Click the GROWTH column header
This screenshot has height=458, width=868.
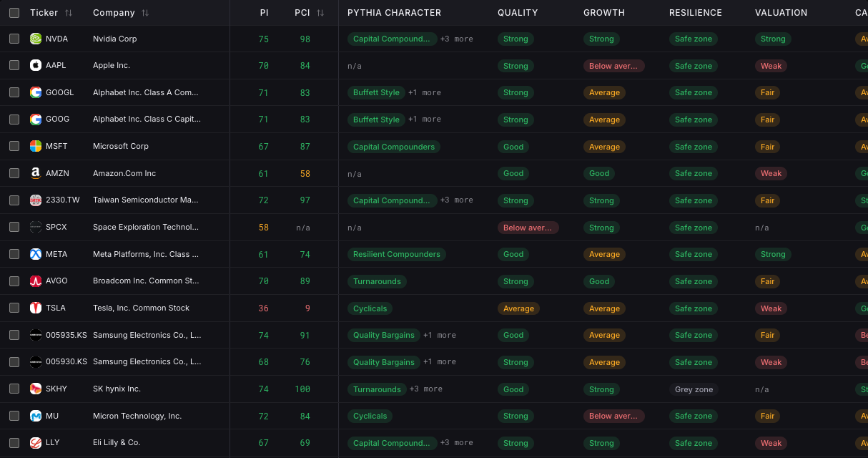coord(604,13)
